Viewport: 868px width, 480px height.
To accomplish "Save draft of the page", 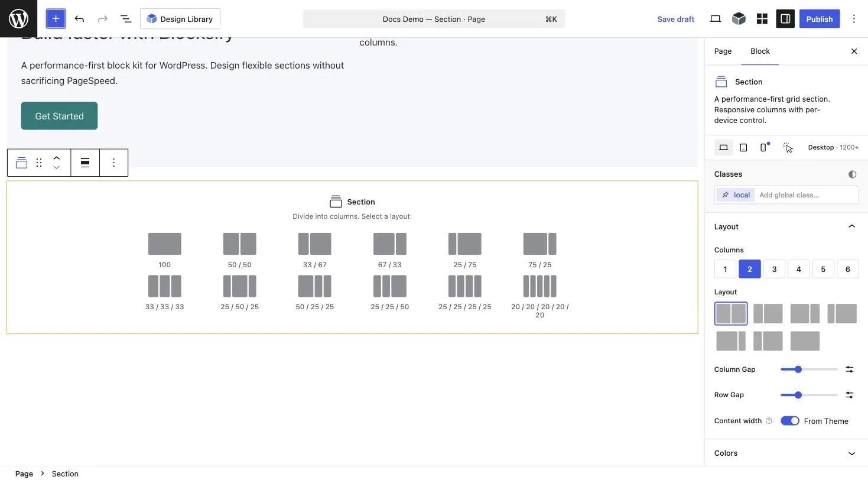I will 675,19.
